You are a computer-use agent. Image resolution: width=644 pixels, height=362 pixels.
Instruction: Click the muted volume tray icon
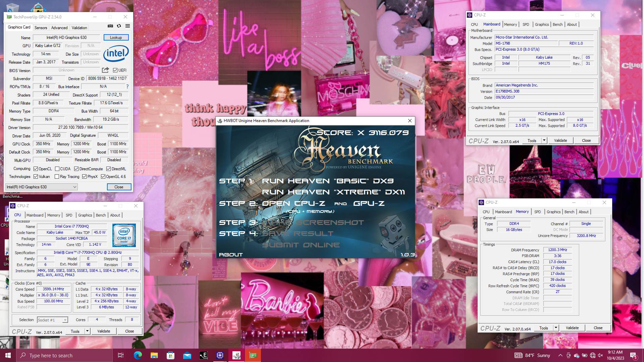tap(600, 355)
